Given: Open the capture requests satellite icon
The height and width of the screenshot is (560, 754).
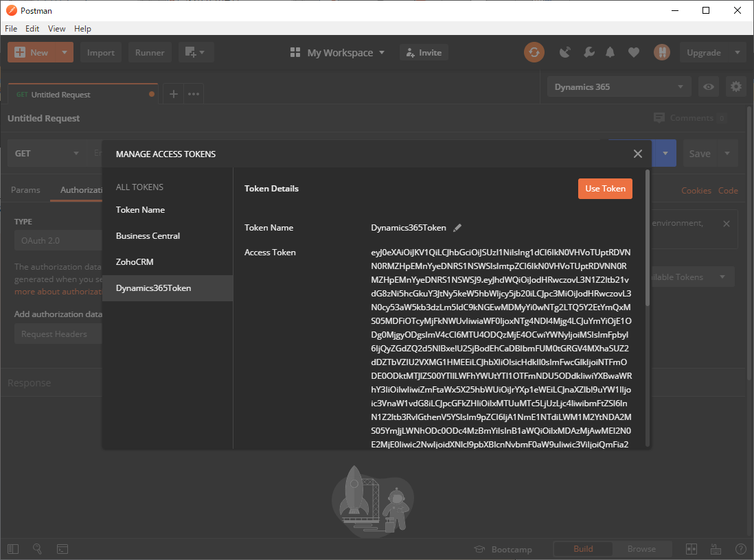Looking at the screenshot, I should point(565,52).
